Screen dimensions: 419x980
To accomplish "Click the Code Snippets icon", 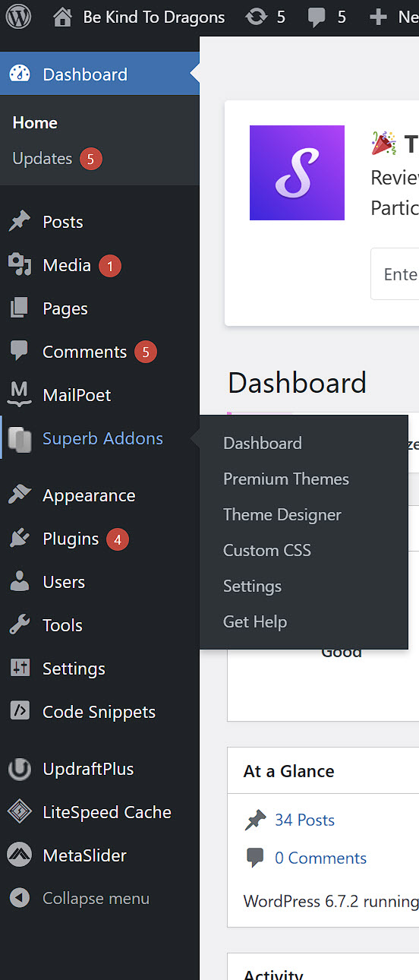I will (19, 712).
